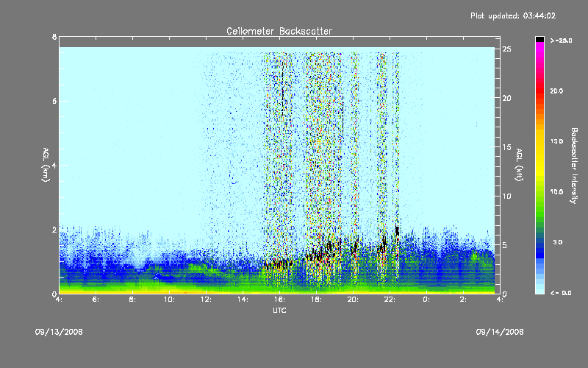Screen dimensions: 588x368
Task: Click the '14:' tick on the UTC axis
Action: pos(243,300)
